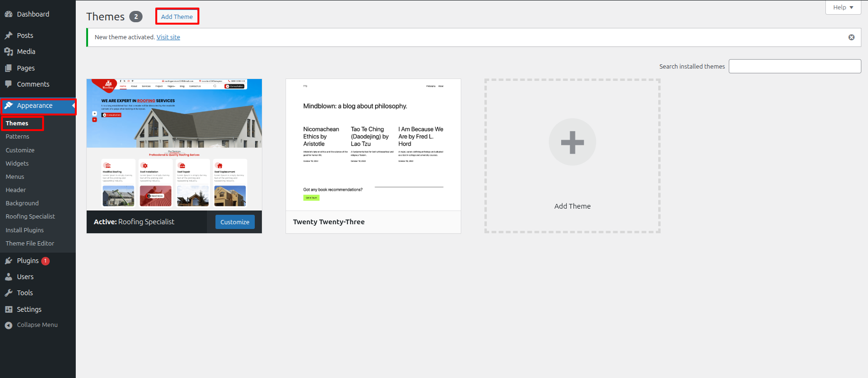Go to the Widgets submenu item

tap(17, 163)
